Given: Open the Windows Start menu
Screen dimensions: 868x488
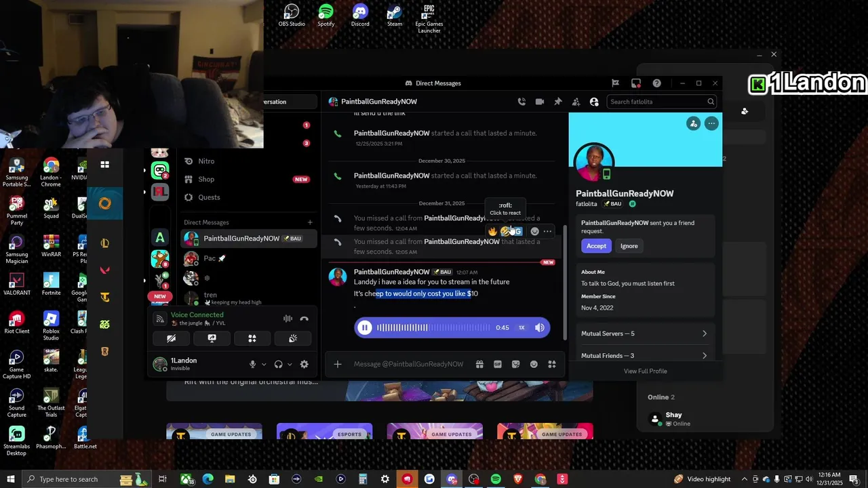Looking at the screenshot, I should (x=11, y=479).
